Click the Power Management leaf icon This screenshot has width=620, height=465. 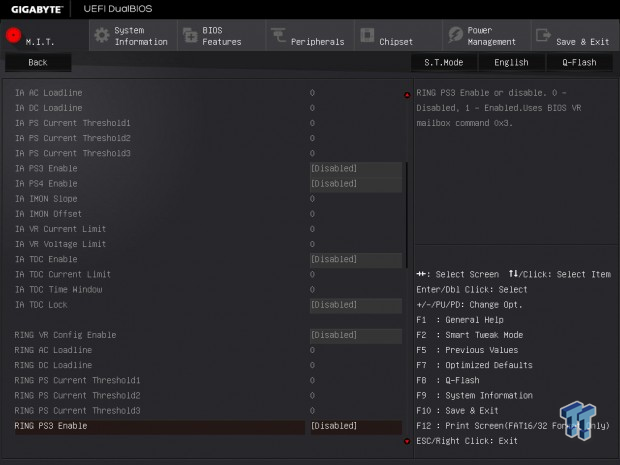tap(456, 35)
